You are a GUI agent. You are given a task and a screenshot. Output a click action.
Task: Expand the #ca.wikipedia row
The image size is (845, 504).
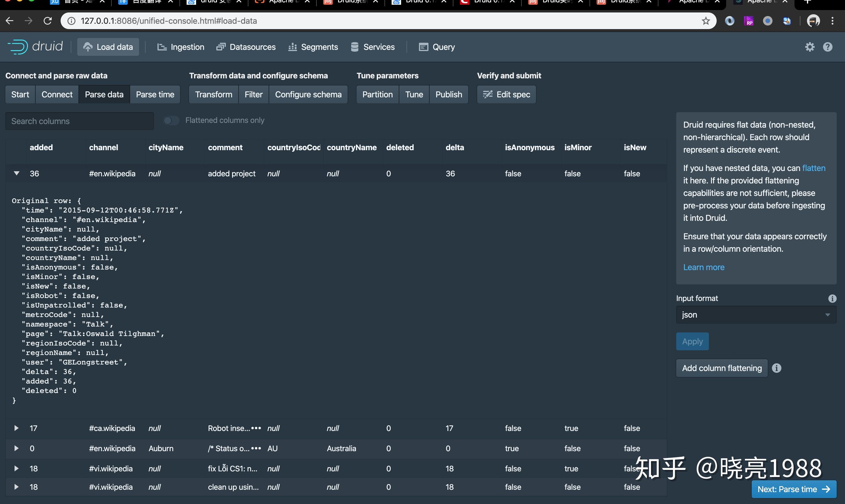(16, 428)
